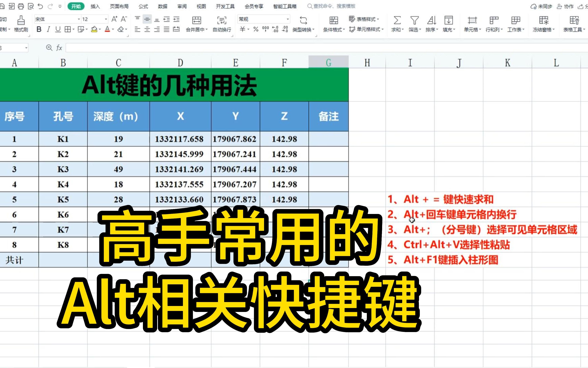Open the Table Tools (表格工具) button

[574, 24]
